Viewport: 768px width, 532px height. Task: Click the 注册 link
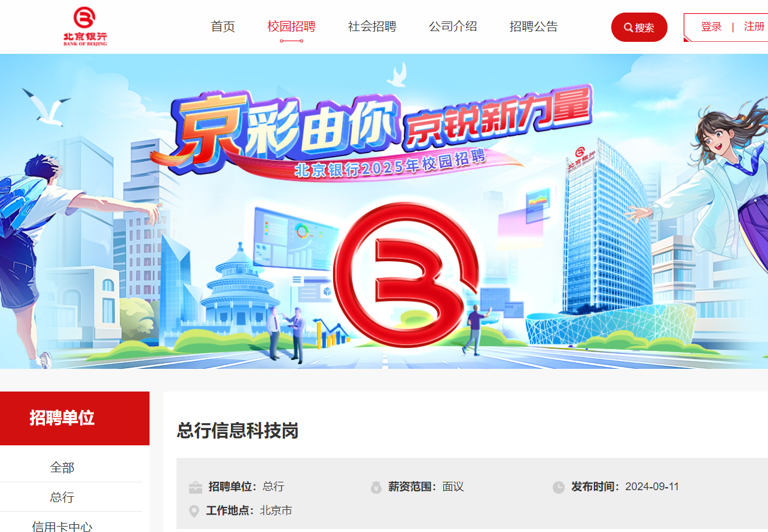tap(754, 27)
